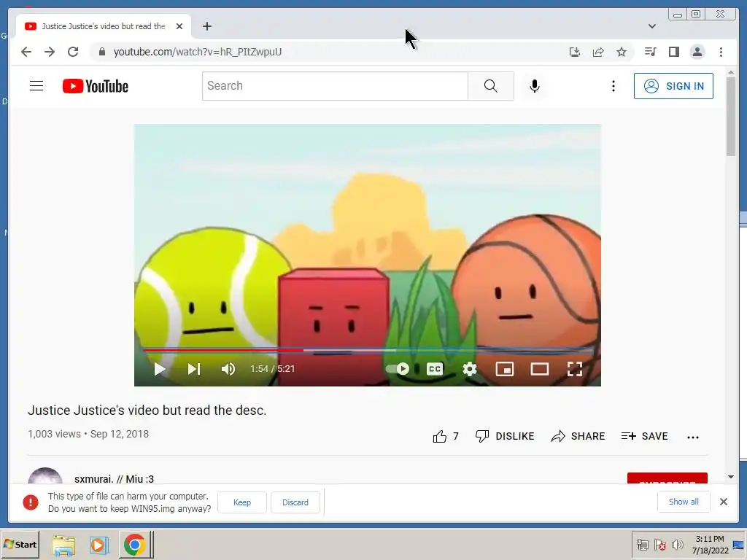Search with your voice microphone
The width and height of the screenshot is (747, 560).
pyautogui.click(x=535, y=86)
